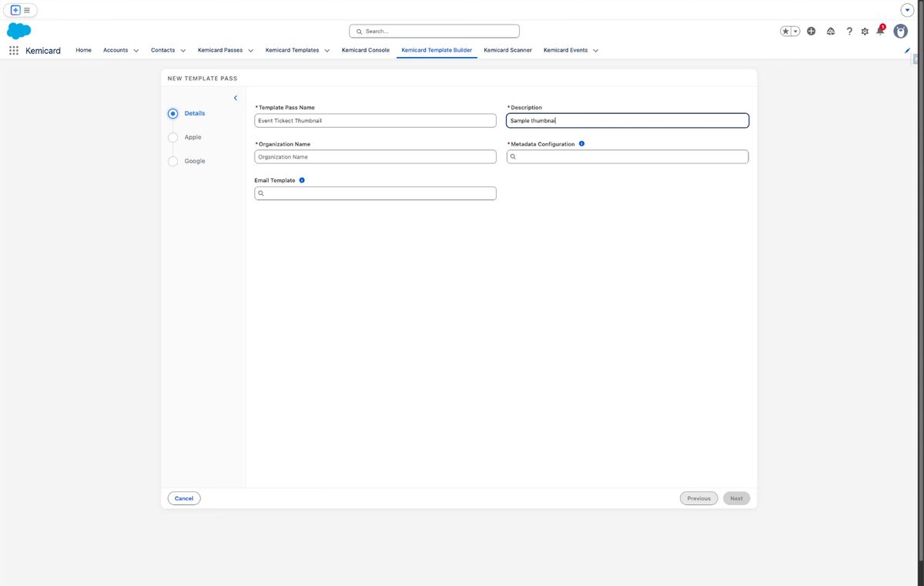Click the NEW TEMPLATE PASS heading
The width and height of the screenshot is (924, 586).
pos(203,79)
